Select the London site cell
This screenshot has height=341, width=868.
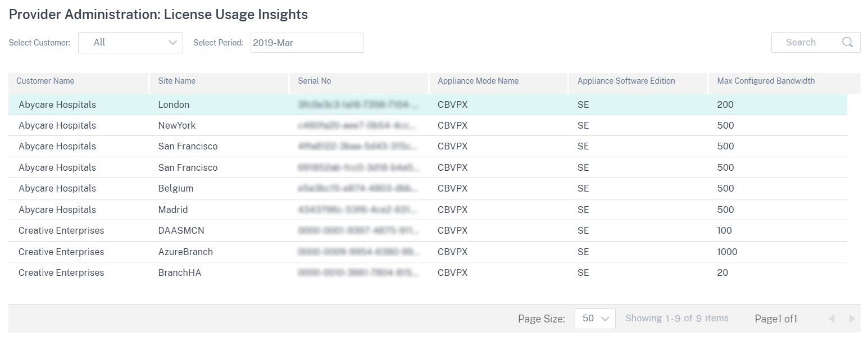[174, 104]
